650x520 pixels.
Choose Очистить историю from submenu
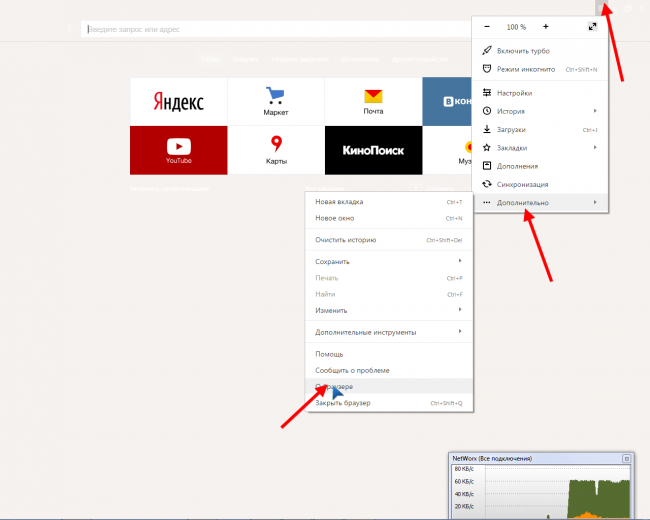click(x=345, y=240)
